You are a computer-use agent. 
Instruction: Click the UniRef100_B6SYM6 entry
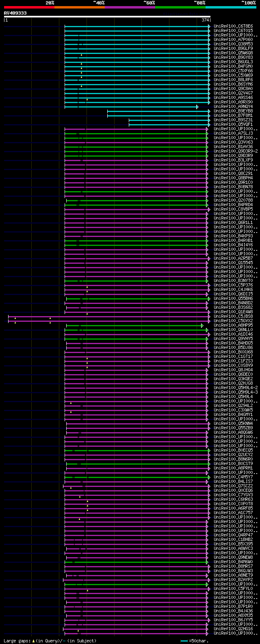233,84
